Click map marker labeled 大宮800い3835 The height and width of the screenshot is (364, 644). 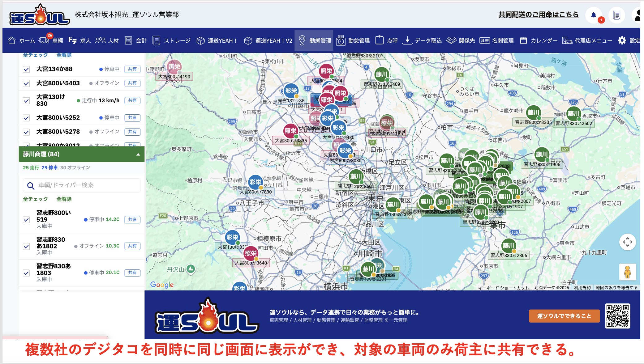coord(291,131)
